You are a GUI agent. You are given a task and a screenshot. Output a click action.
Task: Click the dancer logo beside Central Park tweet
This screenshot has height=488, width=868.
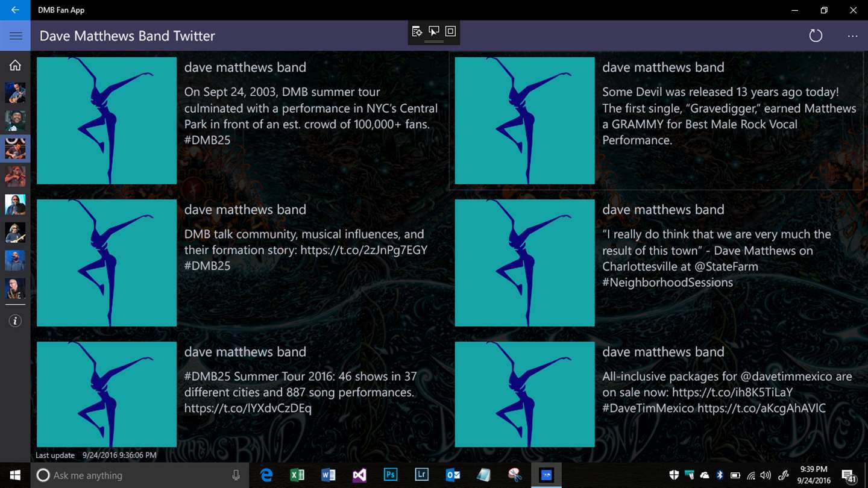107,120
